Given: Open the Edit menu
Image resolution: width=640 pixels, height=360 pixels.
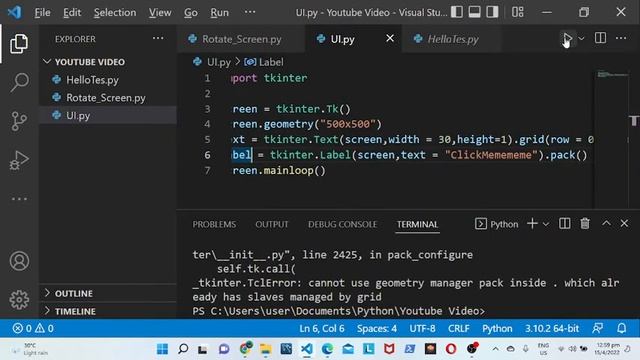Looking at the screenshot, I should 72,13.
